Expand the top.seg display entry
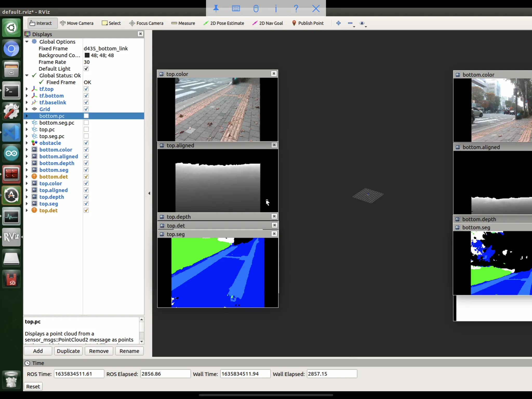 pyautogui.click(x=27, y=204)
